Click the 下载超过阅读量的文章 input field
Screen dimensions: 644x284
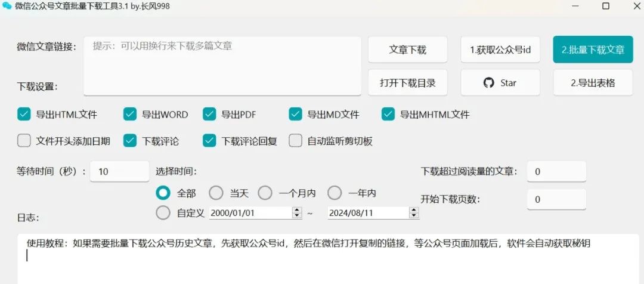(x=556, y=171)
